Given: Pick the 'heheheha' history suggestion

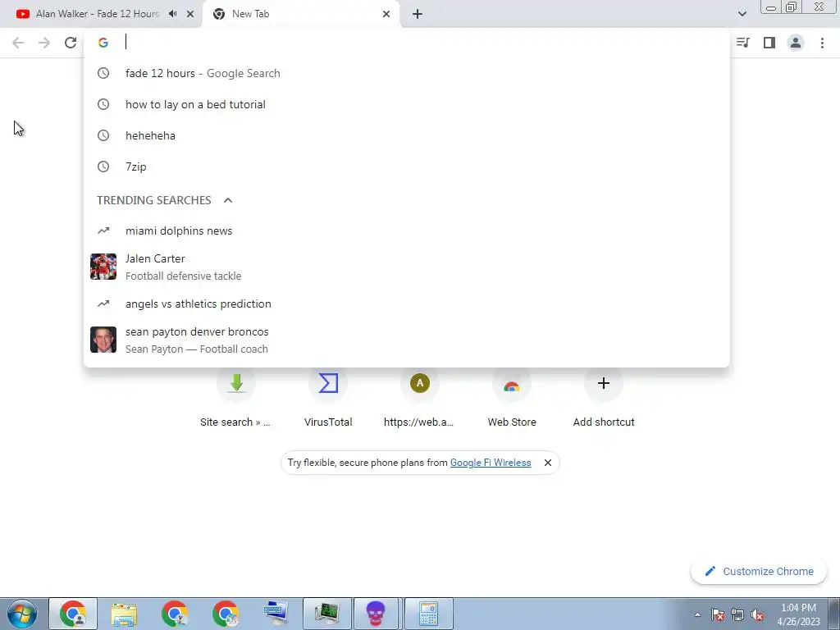Looking at the screenshot, I should tap(407, 135).
